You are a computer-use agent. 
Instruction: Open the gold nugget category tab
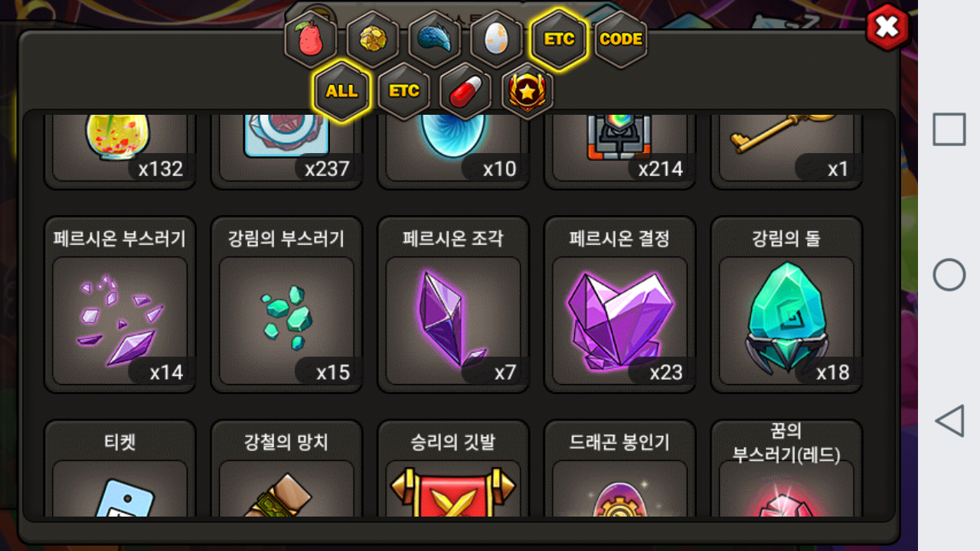click(372, 40)
